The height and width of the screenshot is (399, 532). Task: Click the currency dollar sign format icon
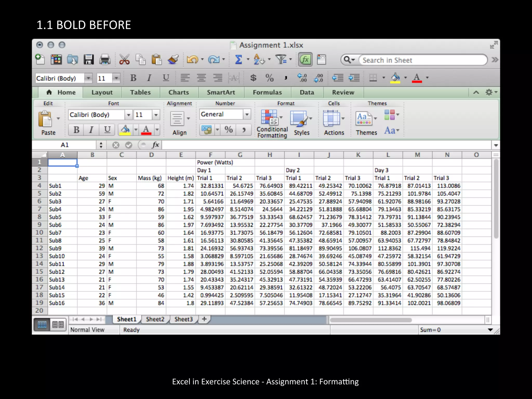pos(253,78)
